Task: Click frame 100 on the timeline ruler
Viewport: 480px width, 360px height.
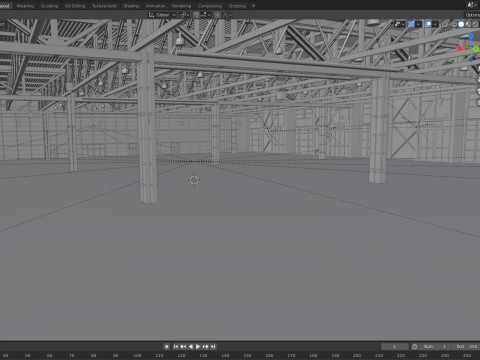Action: point(137,355)
